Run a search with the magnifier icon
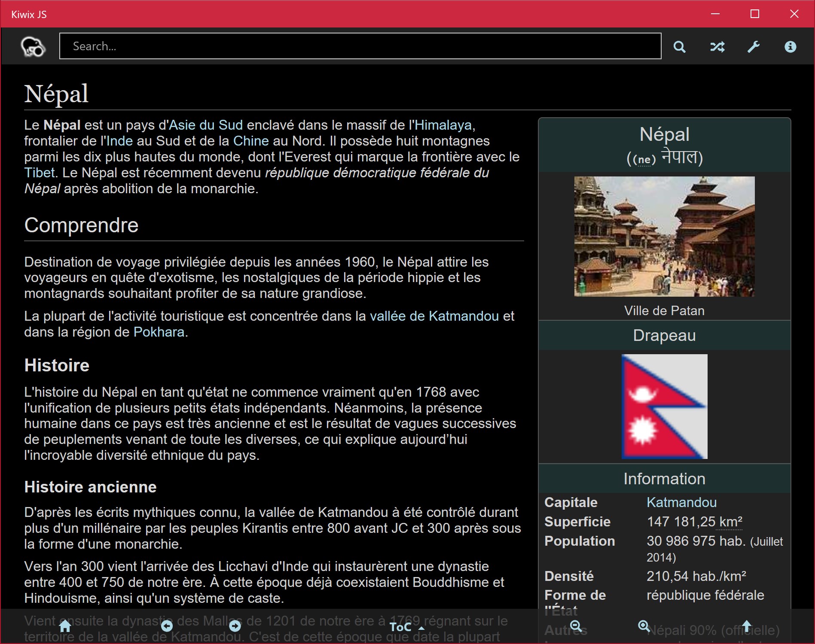The image size is (815, 644). pos(680,46)
